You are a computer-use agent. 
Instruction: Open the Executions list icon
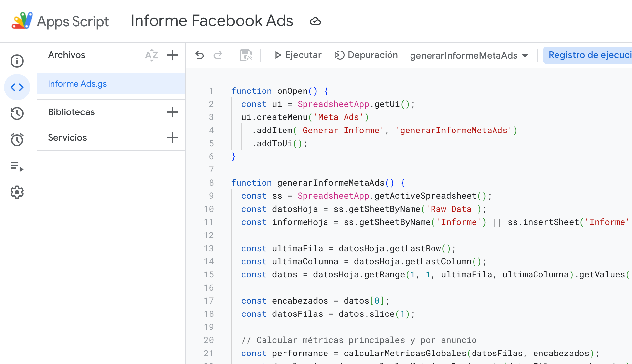pos(17,166)
